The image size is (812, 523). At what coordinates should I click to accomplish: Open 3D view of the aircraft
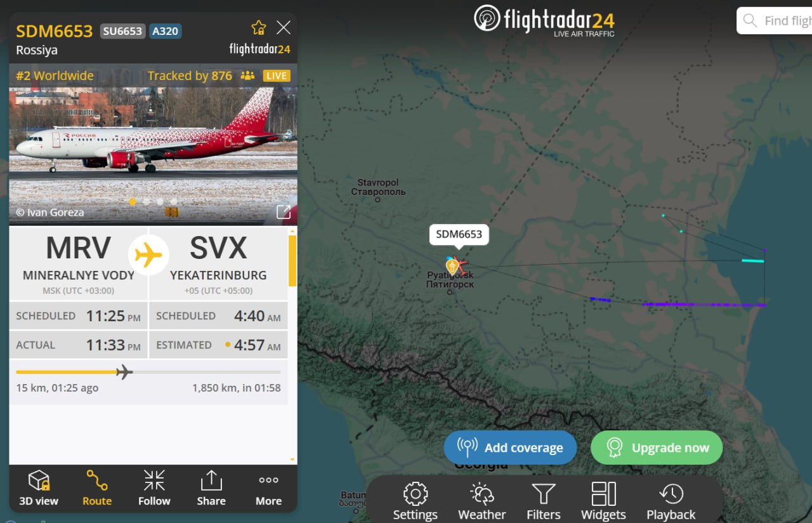[39, 487]
